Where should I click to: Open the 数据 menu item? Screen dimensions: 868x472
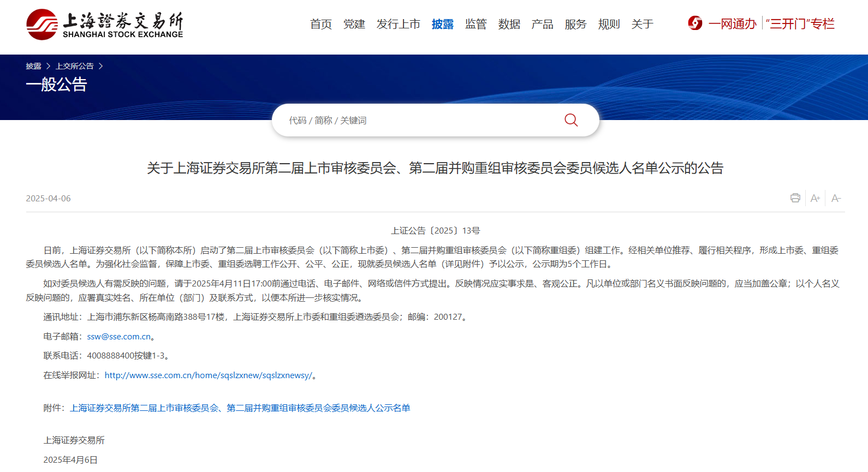point(509,24)
